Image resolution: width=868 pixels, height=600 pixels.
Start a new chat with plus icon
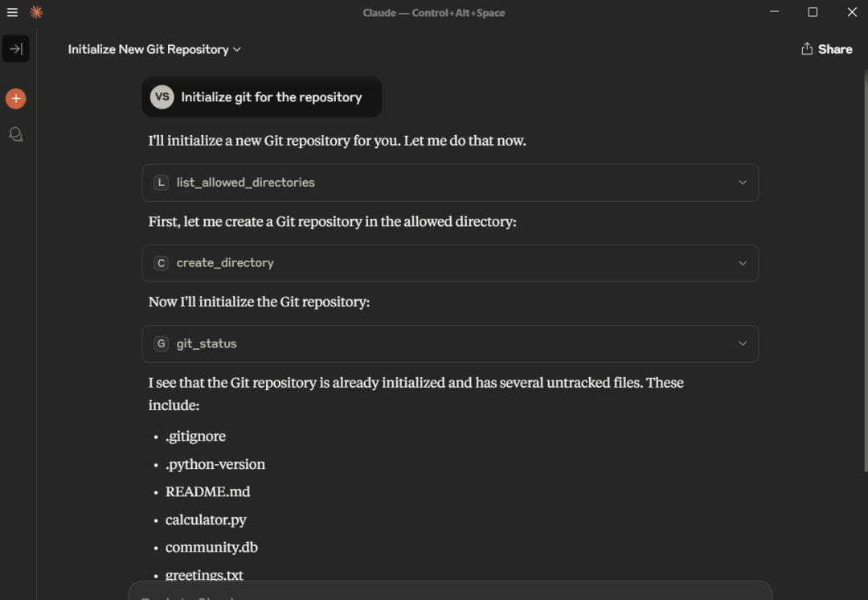point(15,99)
